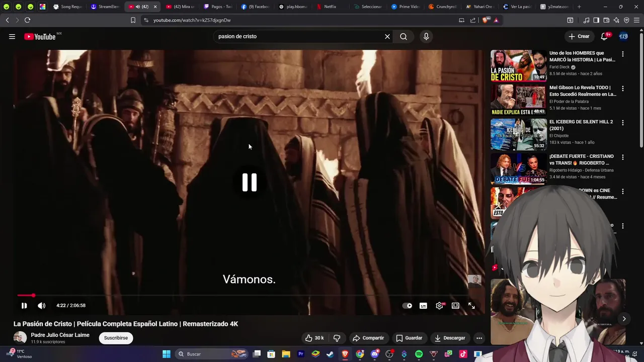
Task: Open options for DEBATE FUERTE video
Action: (622, 157)
